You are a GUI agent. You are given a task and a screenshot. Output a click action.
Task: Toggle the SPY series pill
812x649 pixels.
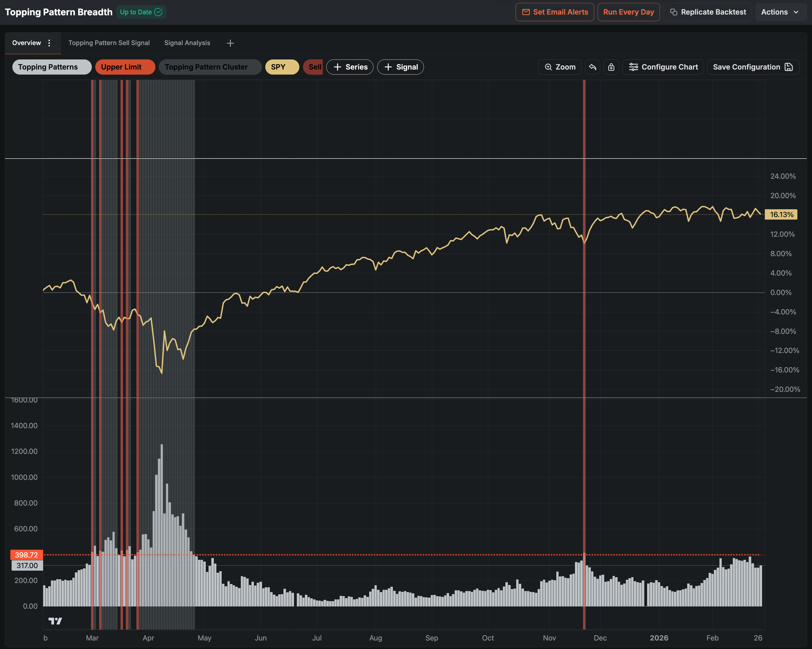pos(282,67)
